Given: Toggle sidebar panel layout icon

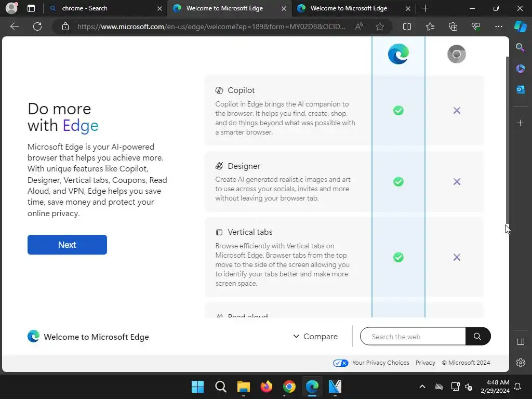Looking at the screenshot, I should [x=520, y=342].
